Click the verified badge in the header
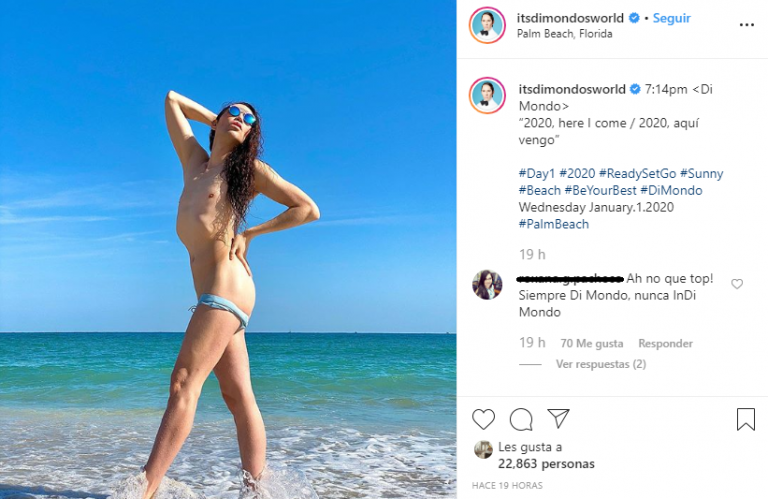This screenshot has height=499, width=768. click(634, 18)
